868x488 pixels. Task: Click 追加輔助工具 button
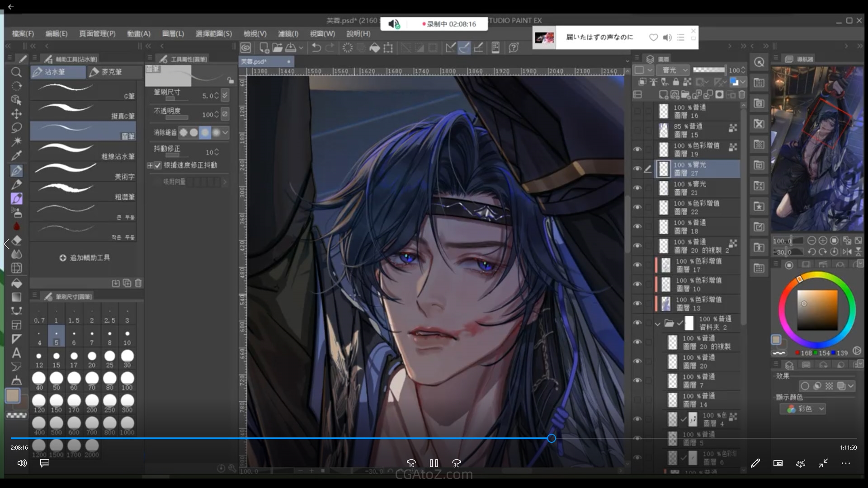point(85,258)
